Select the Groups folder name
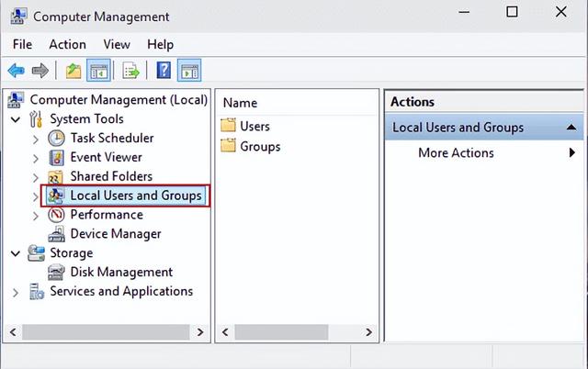Screen dimensions: 588x369 (x=260, y=147)
